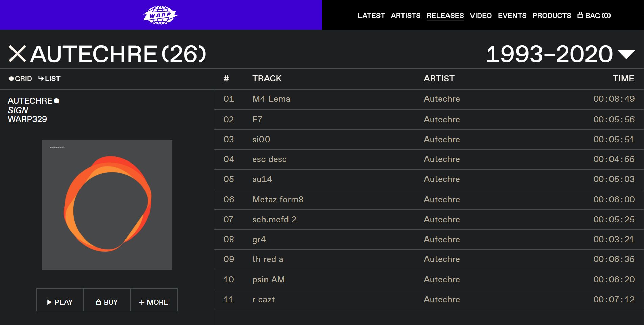Go to the LATEST section
644x325 pixels.
pyautogui.click(x=371, y=16)
